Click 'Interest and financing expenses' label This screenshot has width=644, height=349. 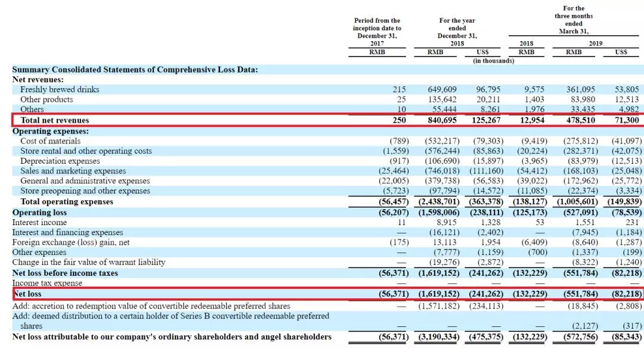point(67,232)
